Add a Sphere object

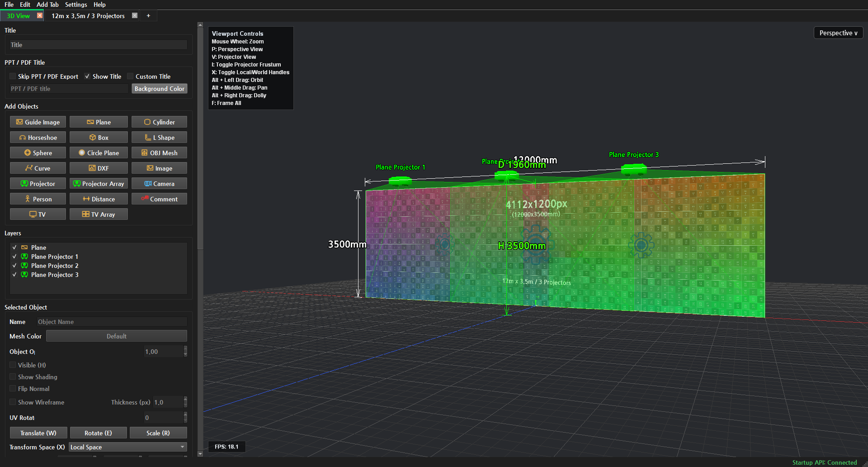(38, 153)
